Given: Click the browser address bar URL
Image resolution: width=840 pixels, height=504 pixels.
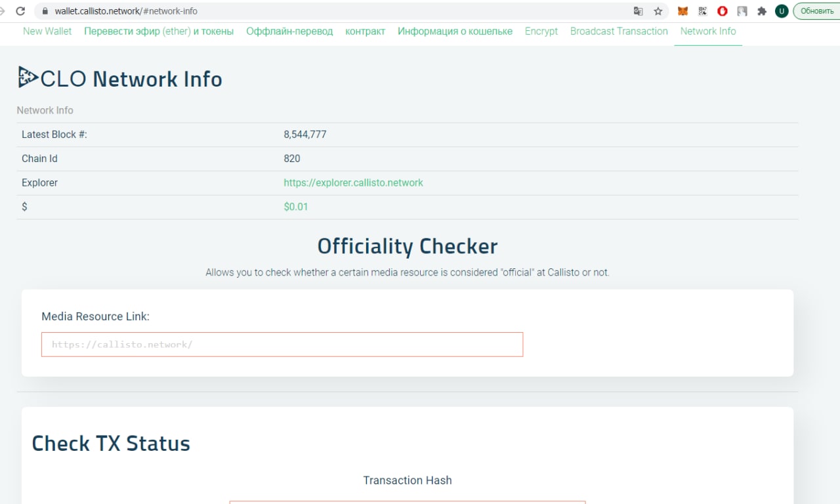Looking at the screenshot, I should coord(126,11).
